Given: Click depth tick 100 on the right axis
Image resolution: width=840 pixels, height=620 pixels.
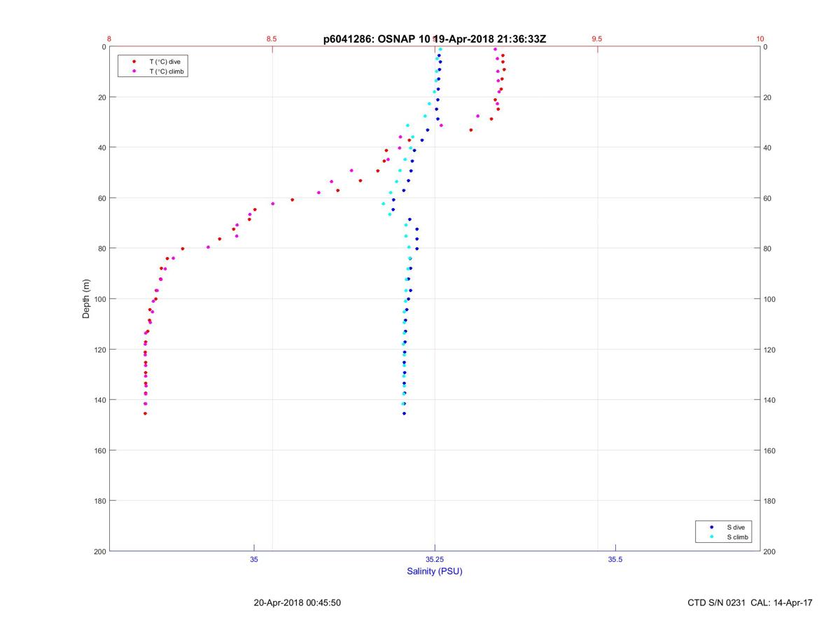Looking at the screenshot, I should click(x=769, y=299).
